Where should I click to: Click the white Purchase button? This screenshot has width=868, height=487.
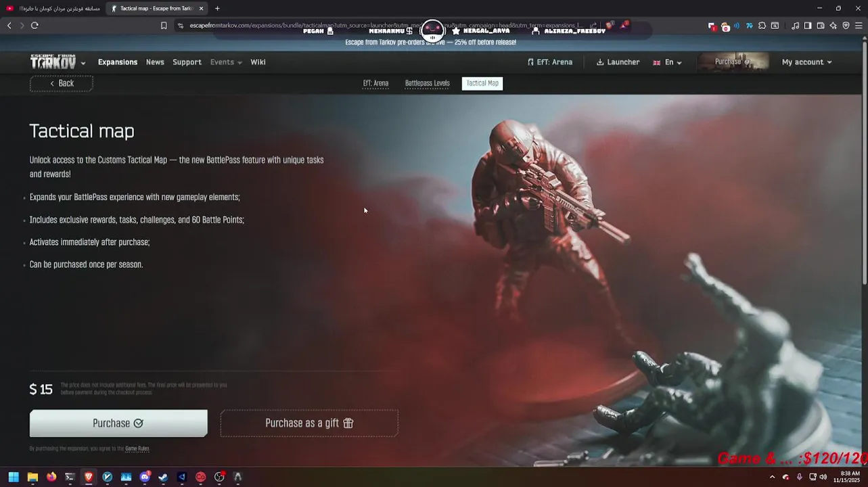118,423
